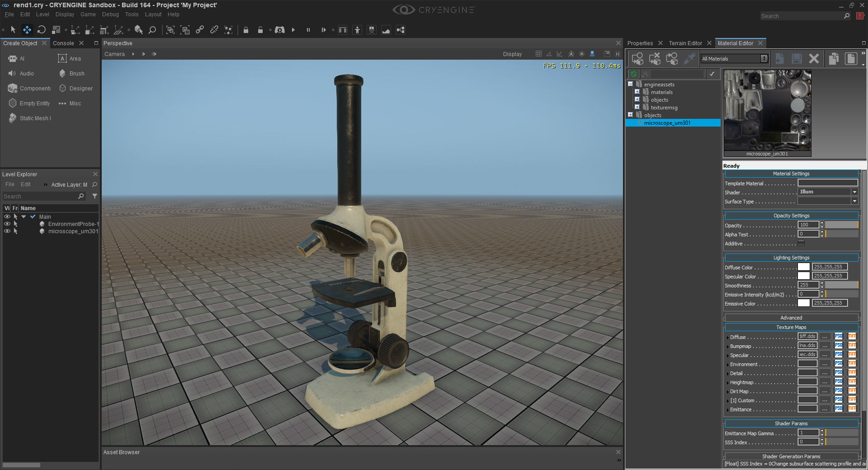Click the Empty Entity button

tap(29, 103)
